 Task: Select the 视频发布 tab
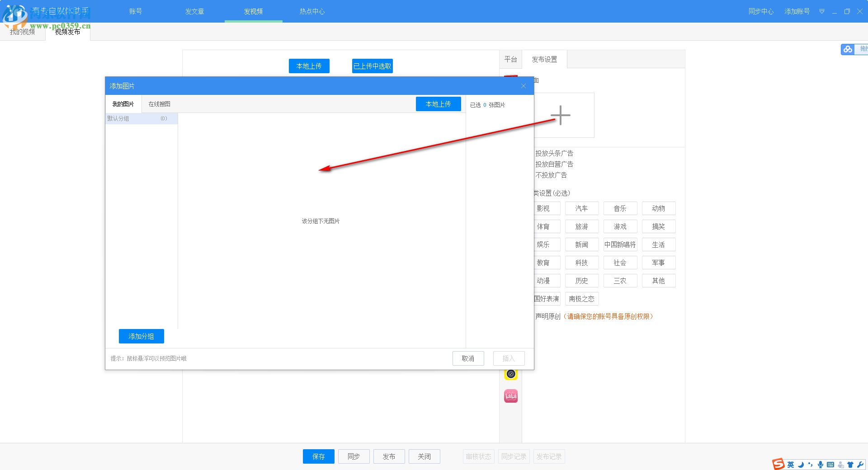click(68, 32)
